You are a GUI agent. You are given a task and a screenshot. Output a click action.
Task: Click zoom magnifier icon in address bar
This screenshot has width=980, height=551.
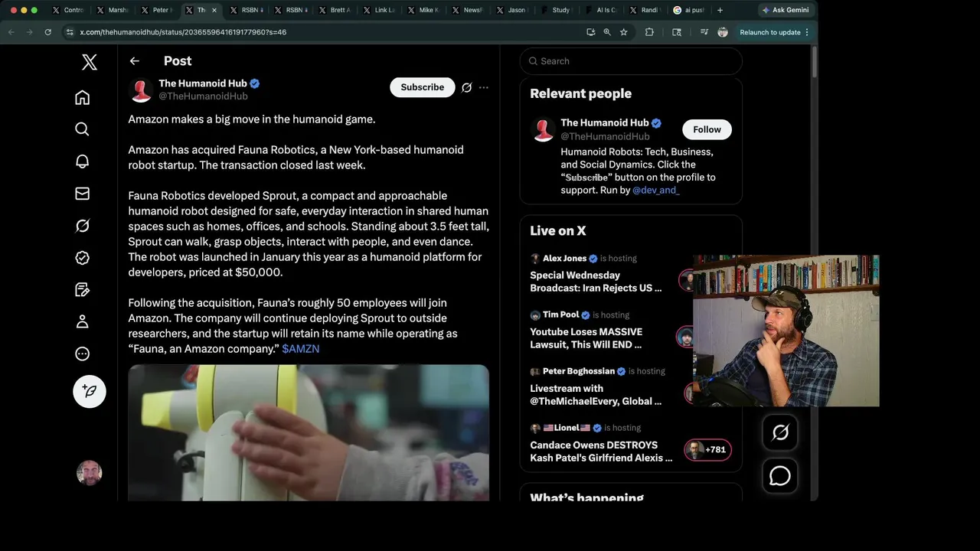607,32
